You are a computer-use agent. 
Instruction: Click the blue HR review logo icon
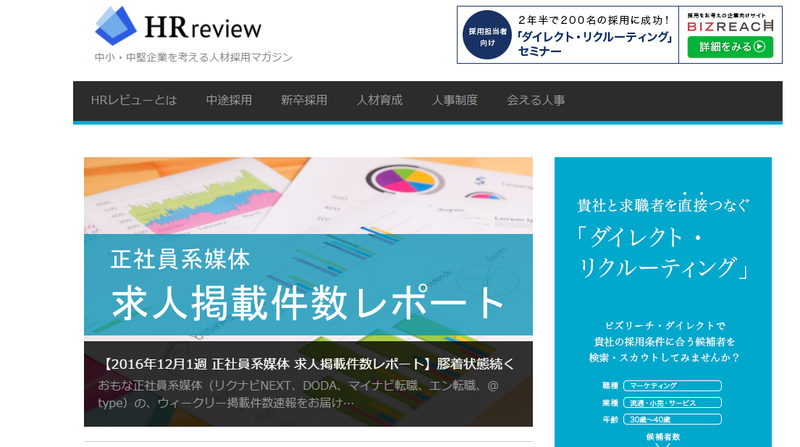(116, 27)
